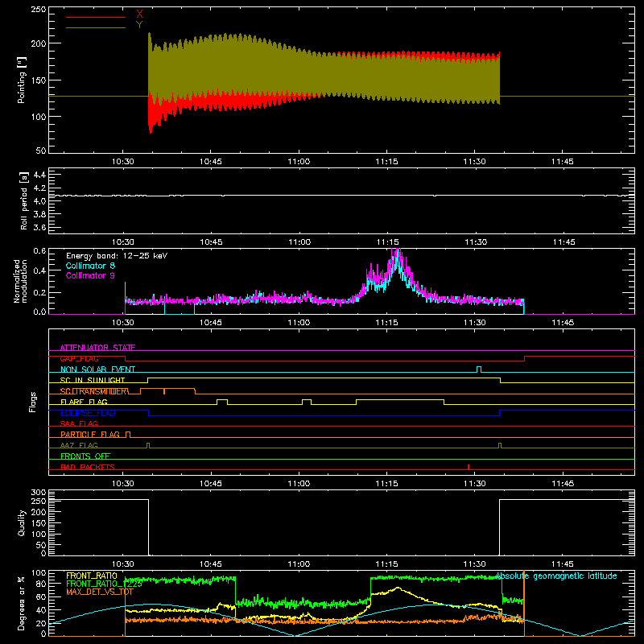Select the FRONTS_OFF flag label
The width and height of the screenshot is (644, 644).
[x=85, y=456]
